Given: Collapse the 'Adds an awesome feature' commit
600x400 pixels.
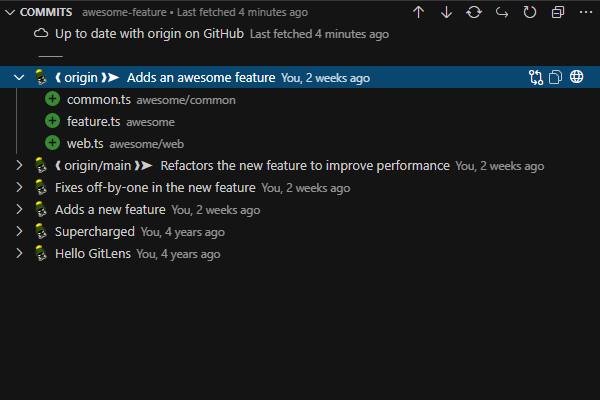Looking at the screenshot, I should pyautogui.click(x=20, y=77).
